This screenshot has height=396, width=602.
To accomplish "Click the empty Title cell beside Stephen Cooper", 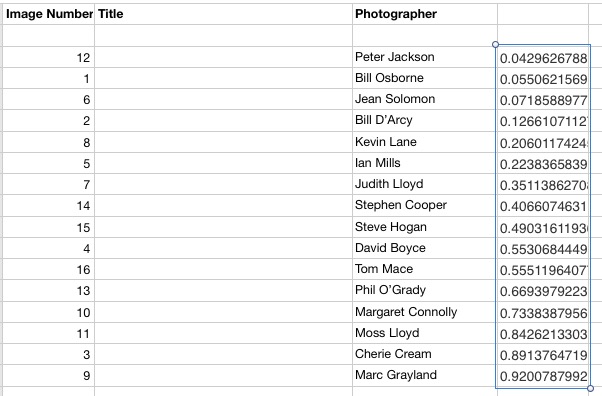I will click(223, 205).
